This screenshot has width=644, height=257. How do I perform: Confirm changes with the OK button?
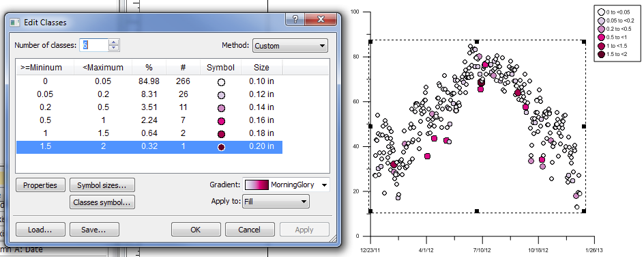click(196, 230)
